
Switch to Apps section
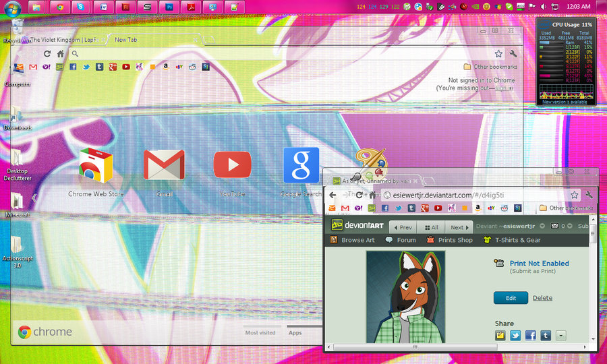coord(295,333)
